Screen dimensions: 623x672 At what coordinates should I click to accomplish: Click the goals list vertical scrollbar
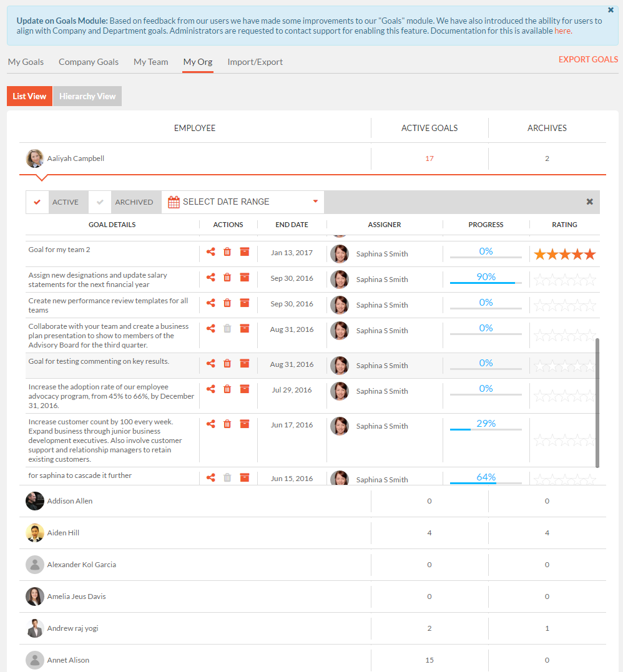[x=597, y=403]
